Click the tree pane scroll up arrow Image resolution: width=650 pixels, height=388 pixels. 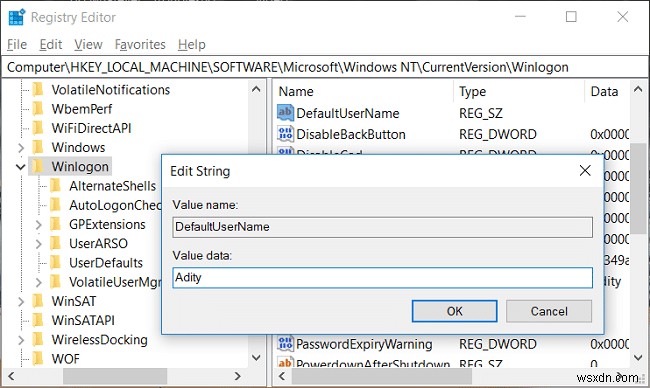[256, 89]
